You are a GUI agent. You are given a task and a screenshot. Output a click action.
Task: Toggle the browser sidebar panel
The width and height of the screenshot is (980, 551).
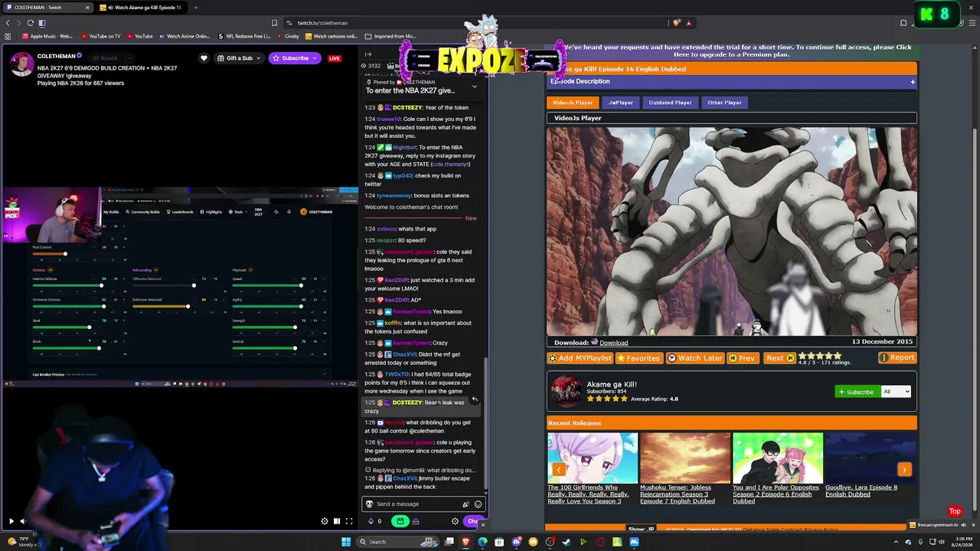42,23
